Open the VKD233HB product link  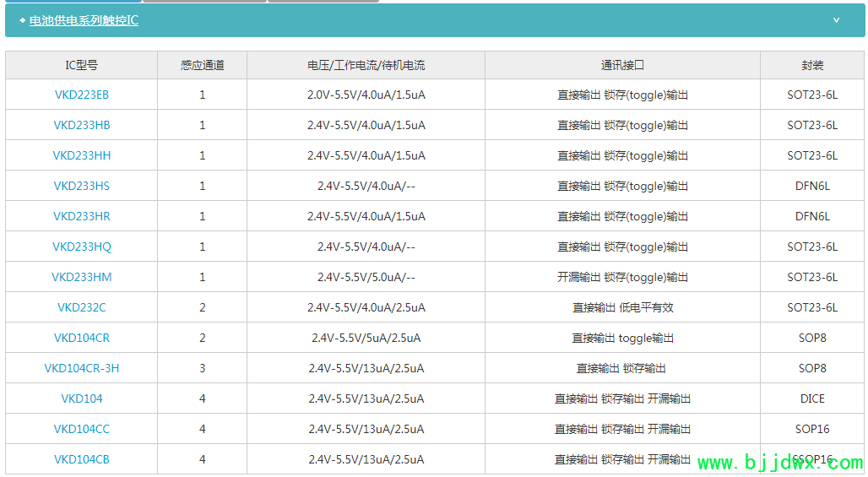tap(82, 125)
